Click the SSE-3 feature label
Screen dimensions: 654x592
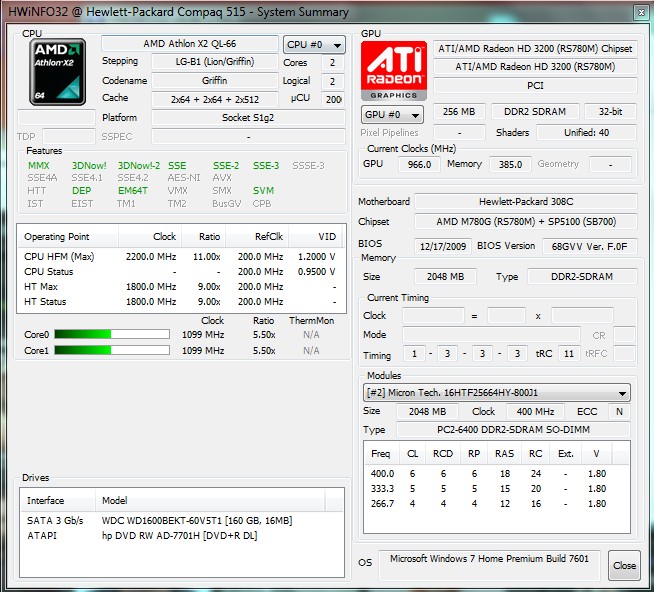click(266, 166)
